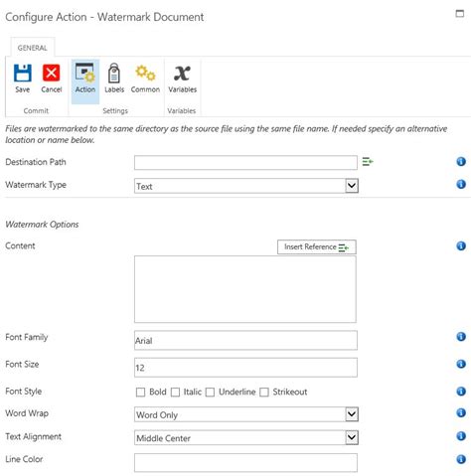Click into the Content text area

coord(245,289)
